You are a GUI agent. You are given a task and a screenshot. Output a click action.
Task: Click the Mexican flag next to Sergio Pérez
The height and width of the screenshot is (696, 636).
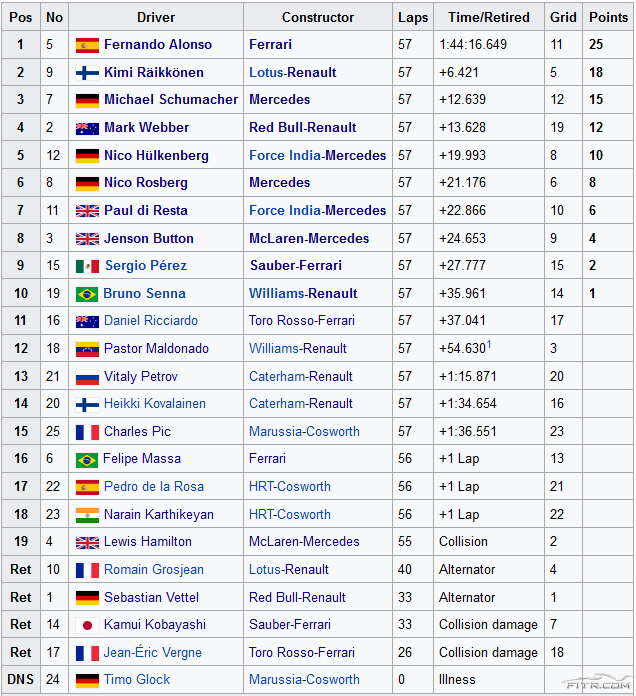tap(87, 266)
